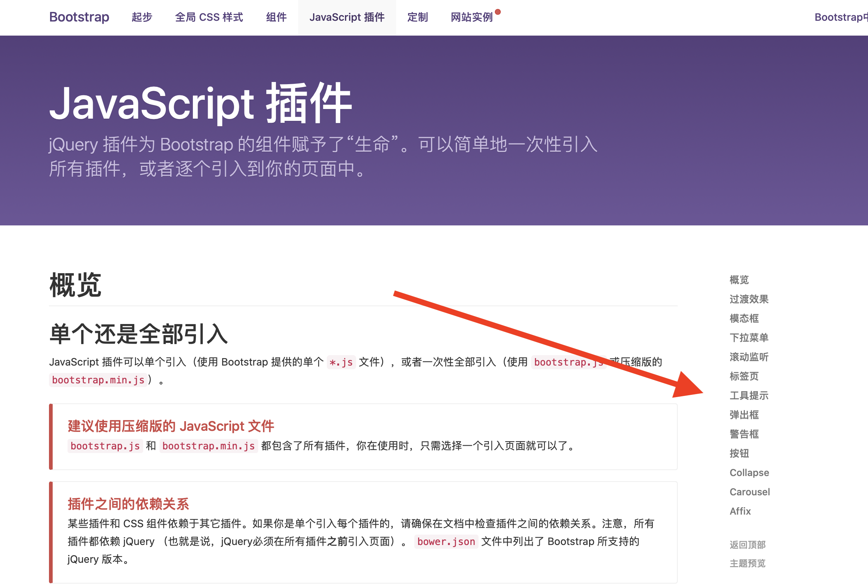The width and height of the screenshot is (868, 588).
Task: Open the 滚动监听 section
Action: [x=749, y=357]
